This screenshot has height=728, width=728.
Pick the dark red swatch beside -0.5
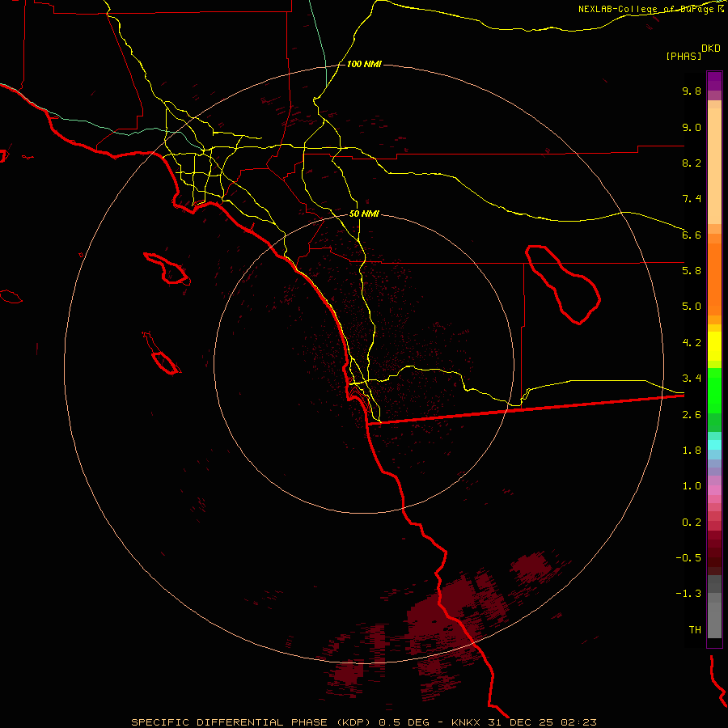[714, 557]
